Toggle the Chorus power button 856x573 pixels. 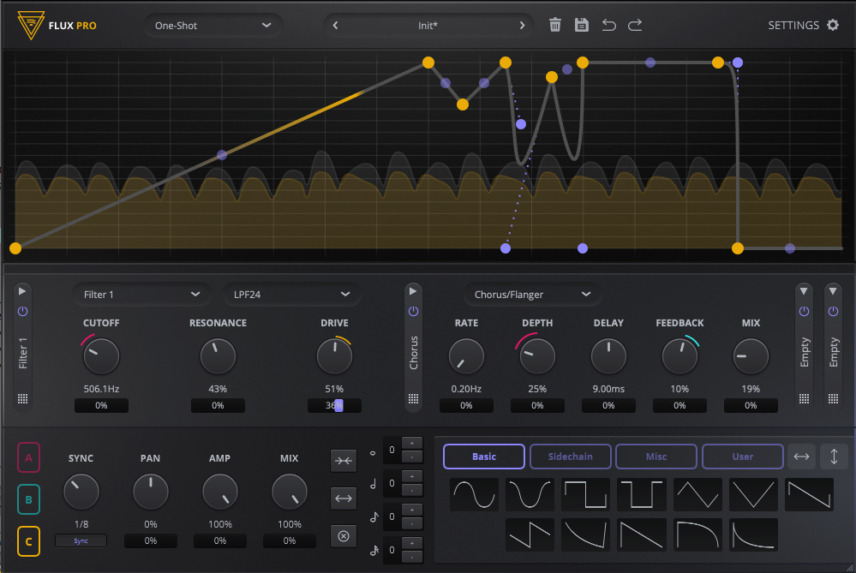pos(413,311)
